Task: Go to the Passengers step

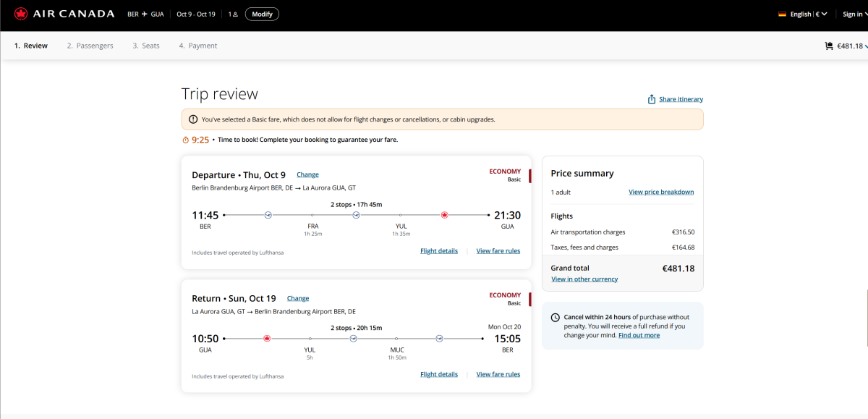Action: pyautogui.click(x=90, y=46)
